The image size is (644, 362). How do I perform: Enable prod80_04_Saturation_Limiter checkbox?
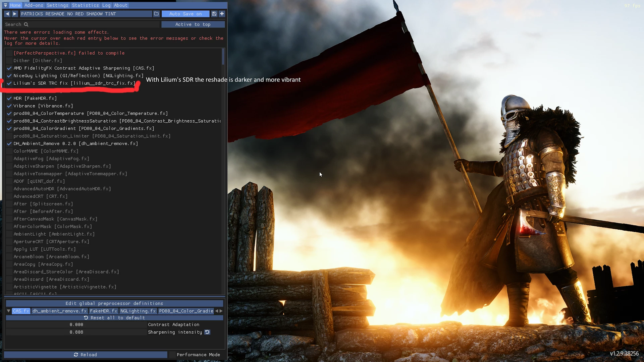[9, 136]
